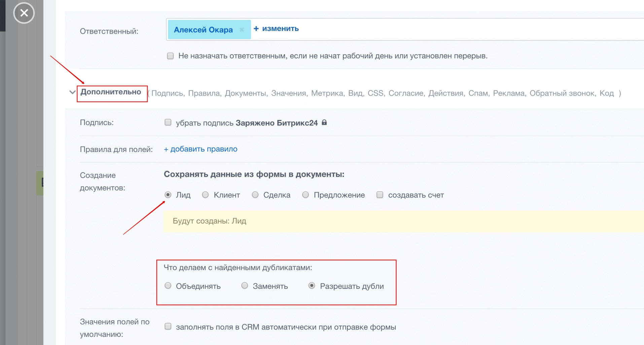The width and height of the screenshot is (644, 345).
Task: Check the убрать подпись option
Action: tap(168, 122)
